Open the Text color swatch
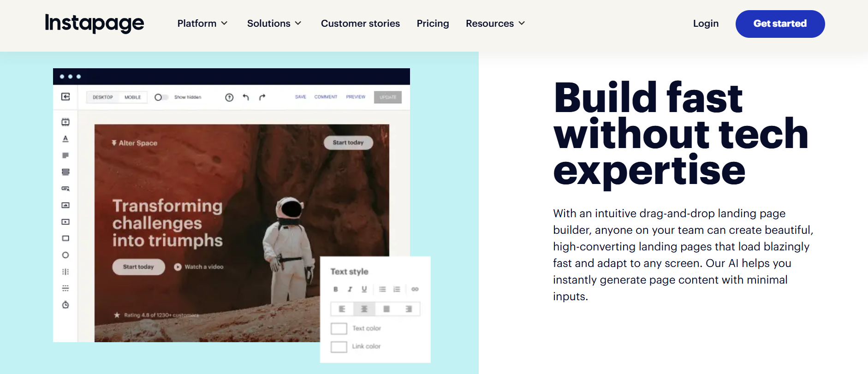The image size is (868, 374). pyautogui.click(x=339, y=328)
